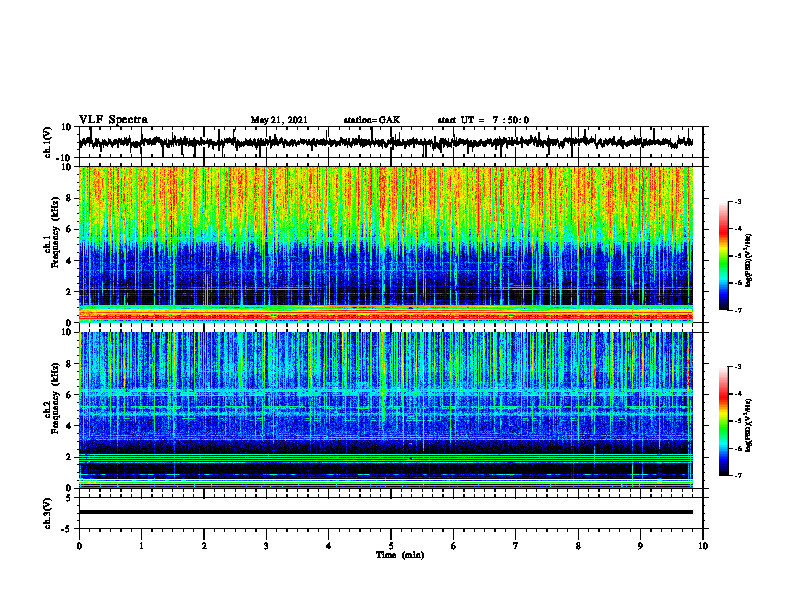Image resolution: width=792 pixels, height=612 pixels.
Task: Click the flat ch.3 voltage trace line
Action: click(x=386, y=512)
